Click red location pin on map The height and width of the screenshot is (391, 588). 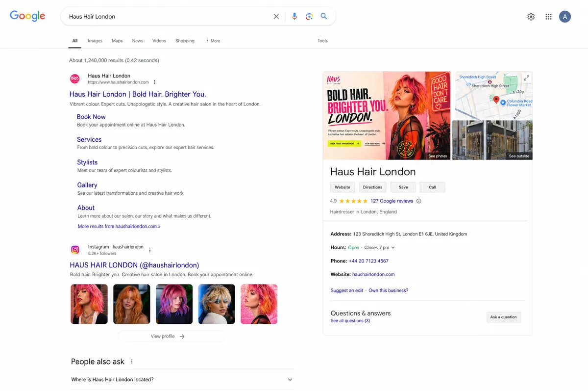pyautogui.click(x=496, y=100)
